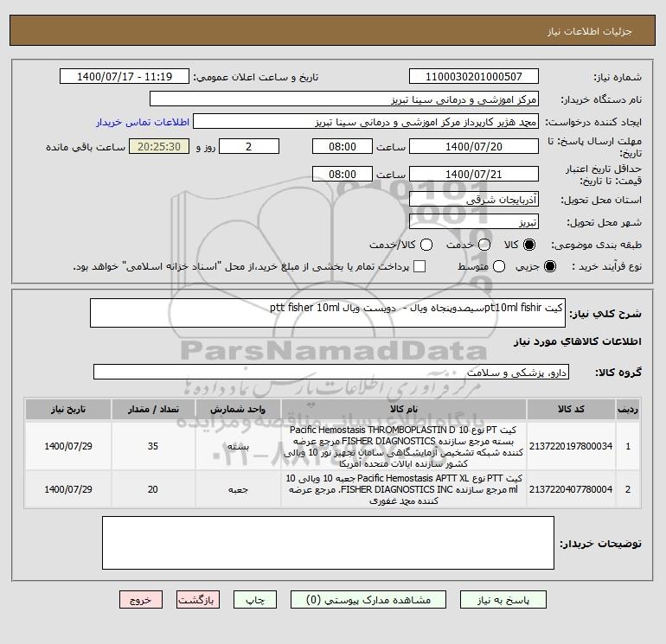Click the شرح کلی نیاز description box

pyautogui.click(x=328, y=313)
